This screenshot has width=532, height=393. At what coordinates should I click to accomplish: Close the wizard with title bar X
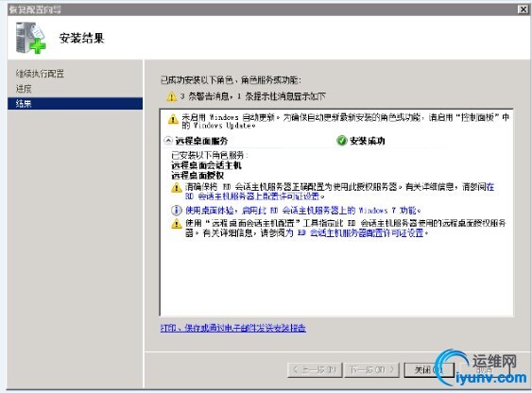point(523,9)
